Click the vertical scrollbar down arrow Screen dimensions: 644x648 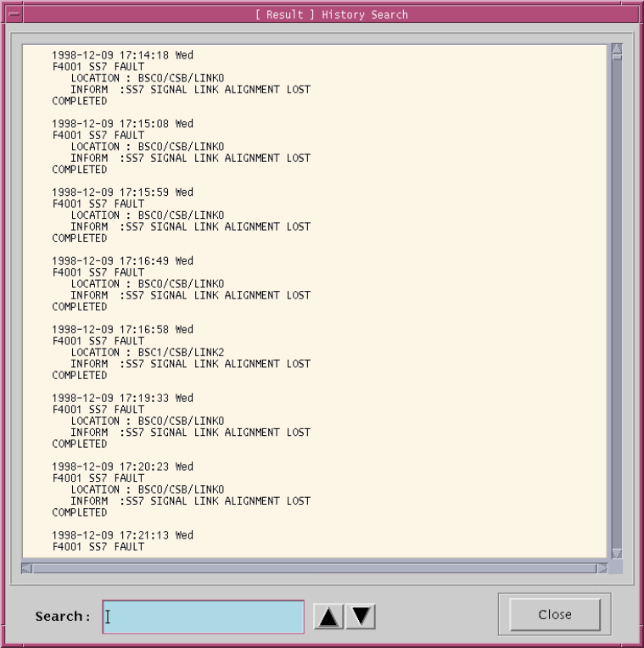[x=617, y=553]
